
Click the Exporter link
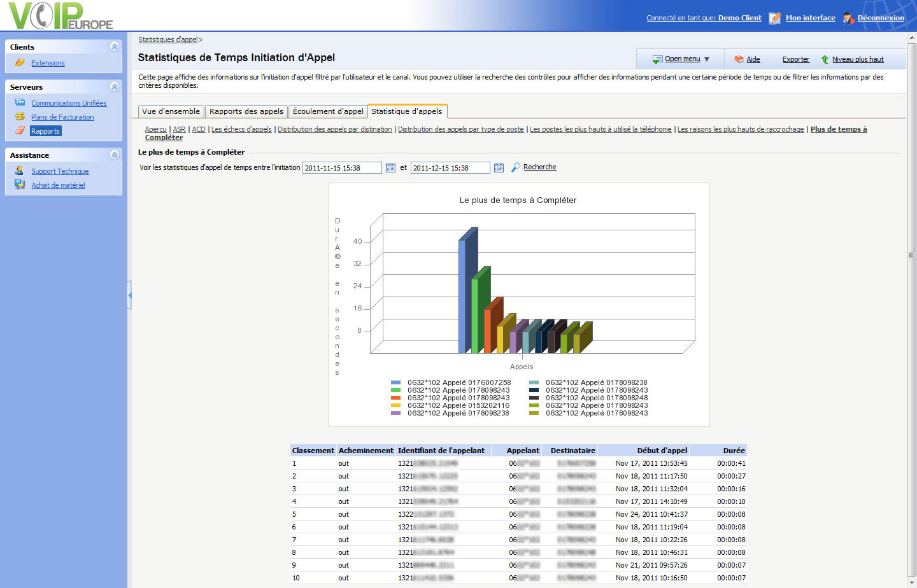[795, 59]
